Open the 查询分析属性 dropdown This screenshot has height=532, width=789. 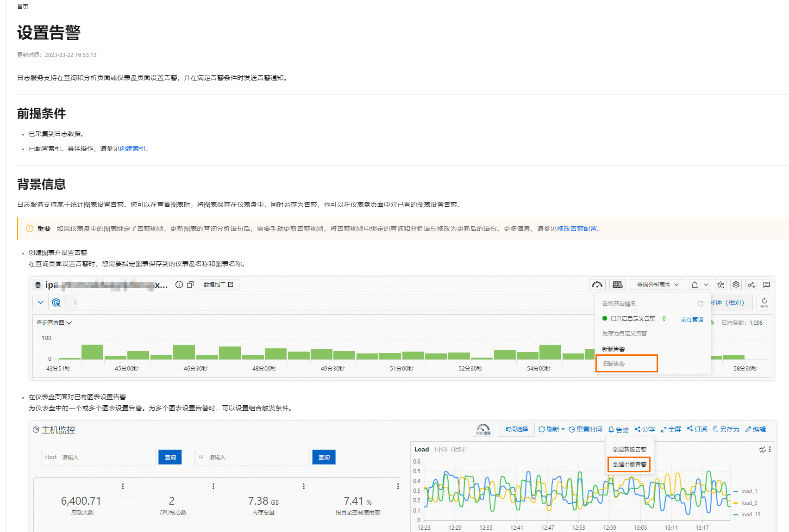click(657, 285)
